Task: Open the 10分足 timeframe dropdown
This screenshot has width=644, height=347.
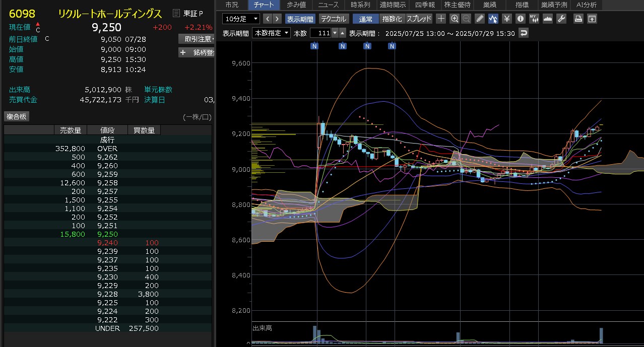Action: coord(241,19)
